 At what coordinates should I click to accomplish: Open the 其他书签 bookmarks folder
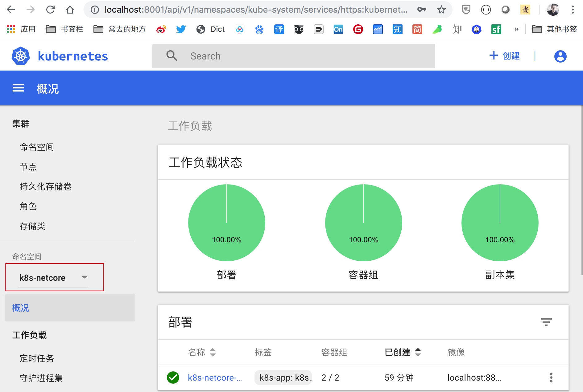(554, 29)
